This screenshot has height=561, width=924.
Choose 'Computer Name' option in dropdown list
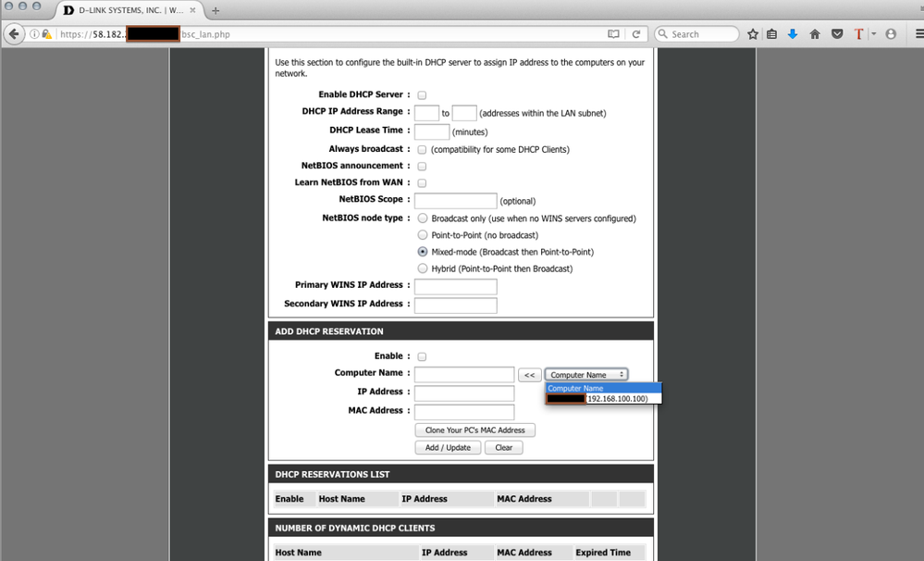pos(603,388)
